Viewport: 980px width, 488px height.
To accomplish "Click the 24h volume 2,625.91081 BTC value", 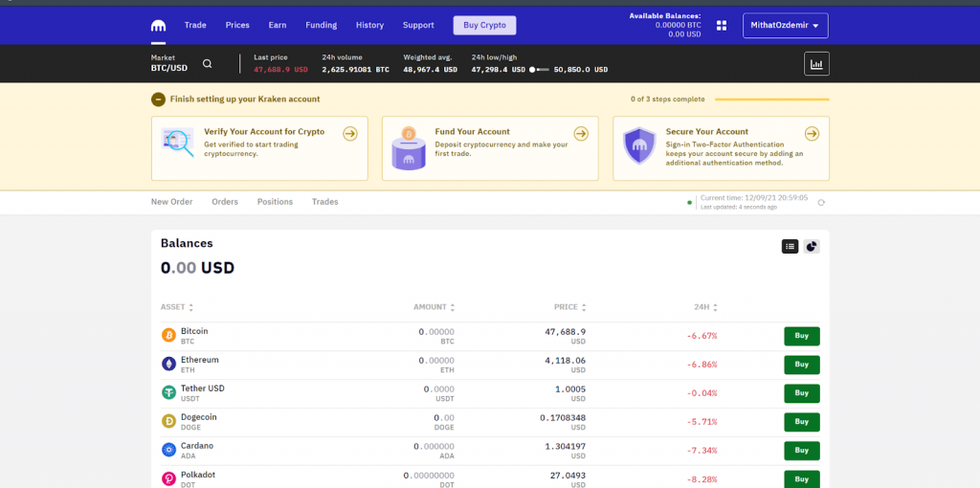I will pyautogui.click(x=356, y=69).
